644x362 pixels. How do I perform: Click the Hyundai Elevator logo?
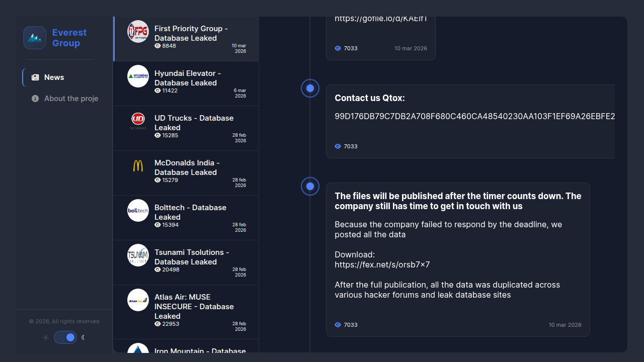(138, 76)
